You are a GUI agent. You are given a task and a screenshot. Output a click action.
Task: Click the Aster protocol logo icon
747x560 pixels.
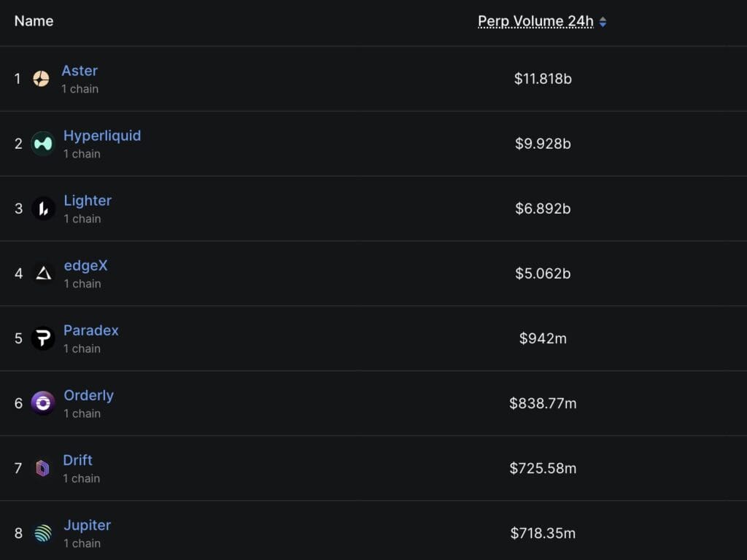[x=41, y=79]
